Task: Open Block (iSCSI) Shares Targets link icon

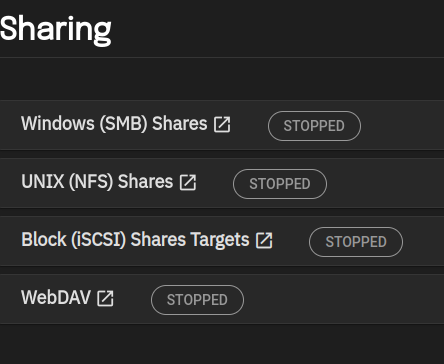Action: (264, 240)
